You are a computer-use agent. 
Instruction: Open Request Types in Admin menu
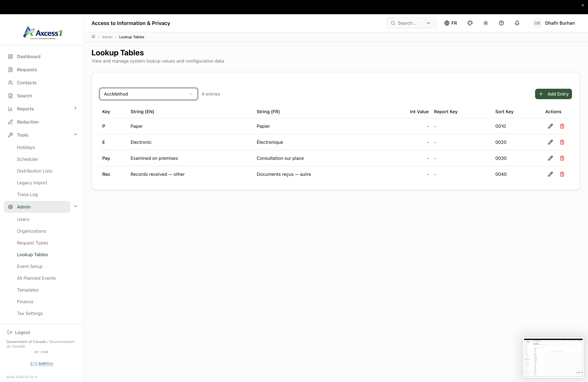pyautogui.click(x=32, y=243)
